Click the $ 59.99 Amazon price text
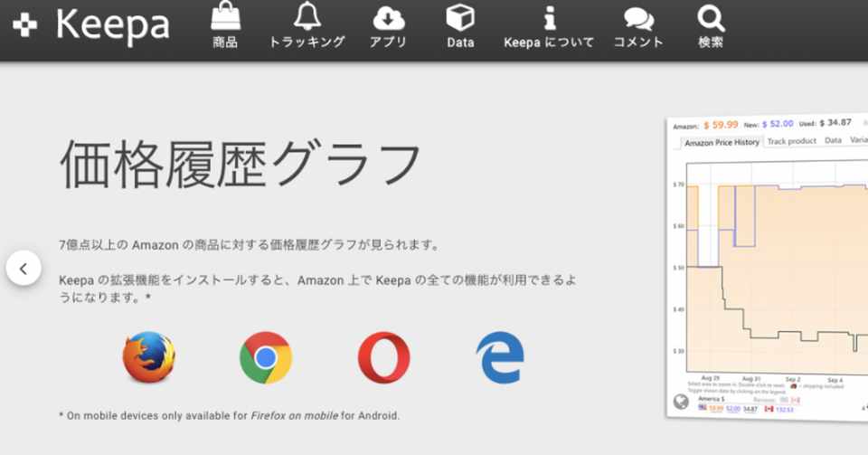Screen dimensions: 868x455 pyautogui.click(x=721, y=125)
